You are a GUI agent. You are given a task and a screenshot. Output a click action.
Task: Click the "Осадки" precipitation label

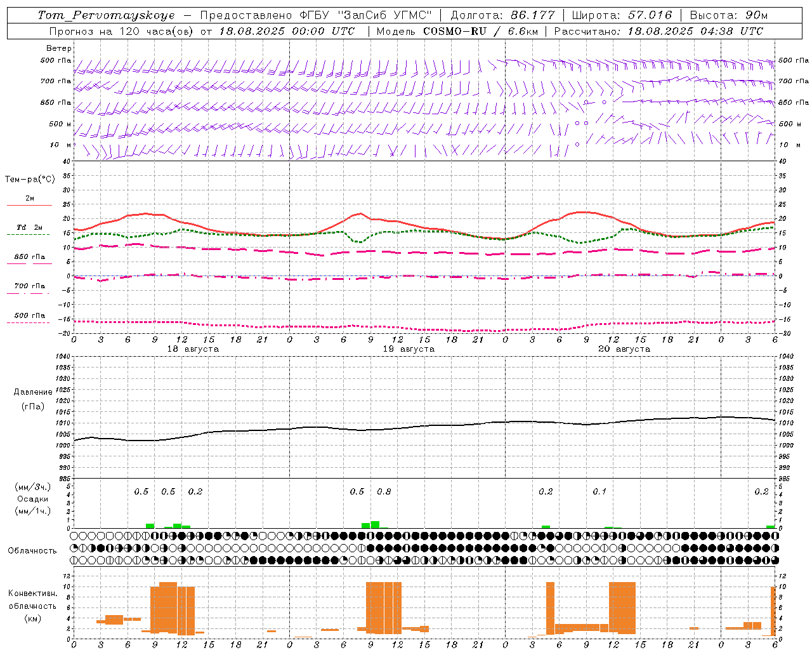tap(33, 499)
